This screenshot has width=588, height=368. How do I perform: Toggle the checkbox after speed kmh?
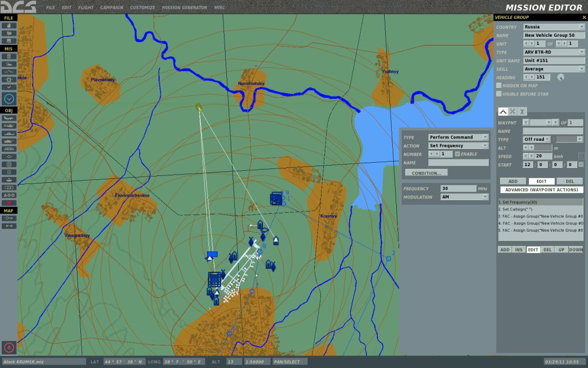point(581,156)
